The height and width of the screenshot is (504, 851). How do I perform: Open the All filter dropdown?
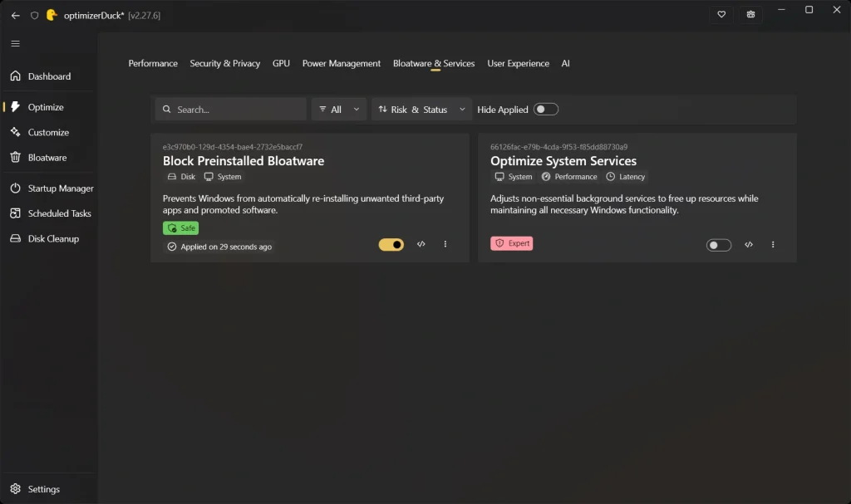tap(339, 110)
